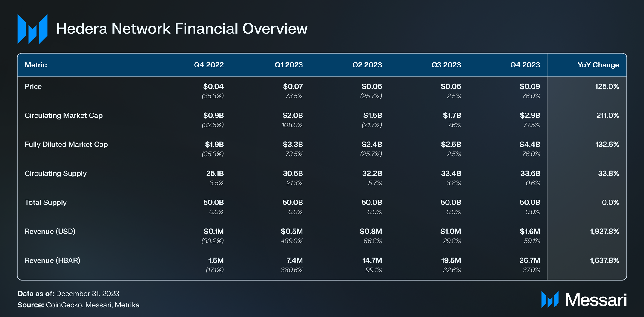Select the 26.7M HBAR revenue value

(530, 260)
